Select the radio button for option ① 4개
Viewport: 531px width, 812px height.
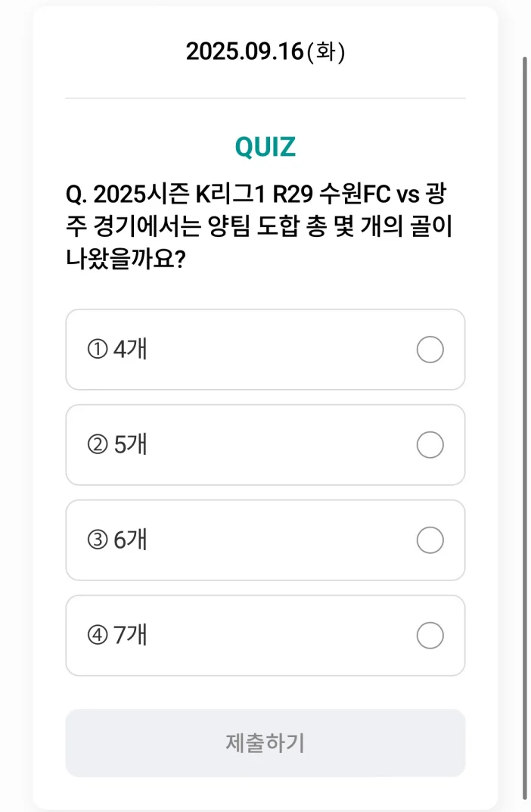click(x=430, y=350)
